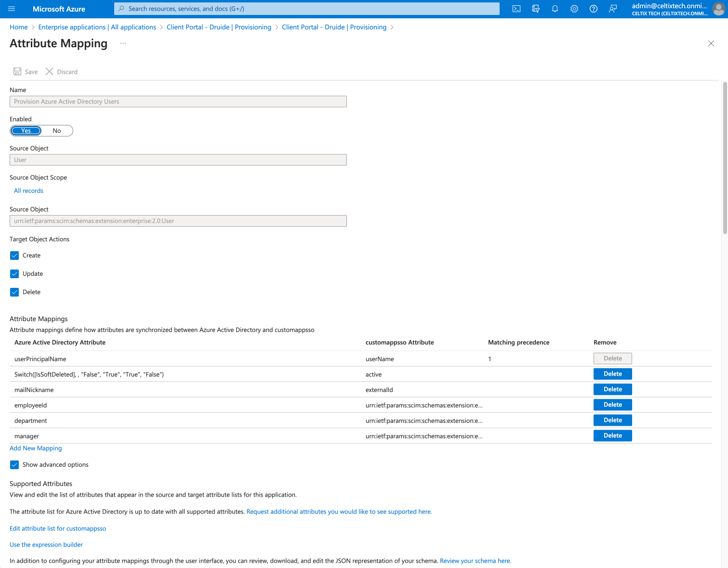728x568 pixels.
Task: Click the page vertical scrollbar
Action: 725,158
